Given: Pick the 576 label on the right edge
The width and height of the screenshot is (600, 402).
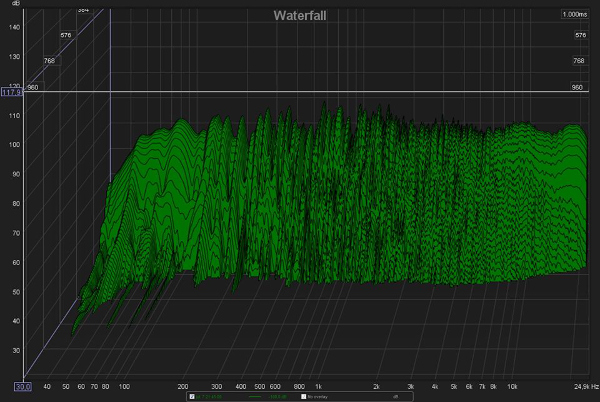Looking at the screenshot, I should pyautogui.click(x=578, y=35).
